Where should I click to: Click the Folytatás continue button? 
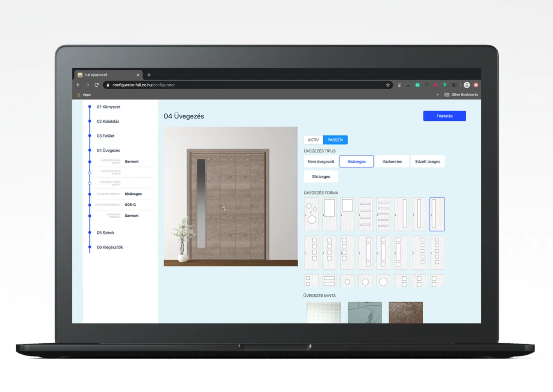(x=444, y=116)
